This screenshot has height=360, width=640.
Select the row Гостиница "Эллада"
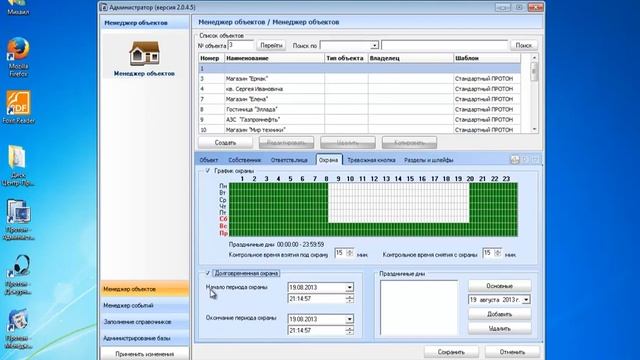360,109
